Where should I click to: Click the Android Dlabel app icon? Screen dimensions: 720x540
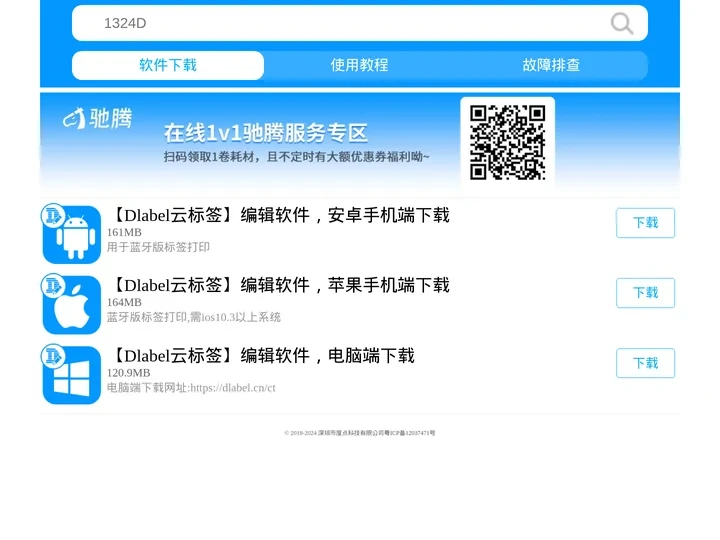click(x=71, y=234)
